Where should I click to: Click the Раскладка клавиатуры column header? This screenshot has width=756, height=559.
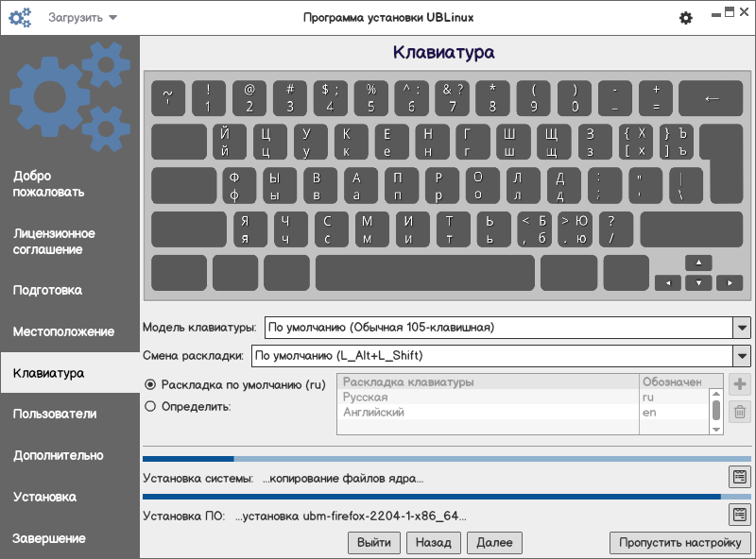(488, 381)
